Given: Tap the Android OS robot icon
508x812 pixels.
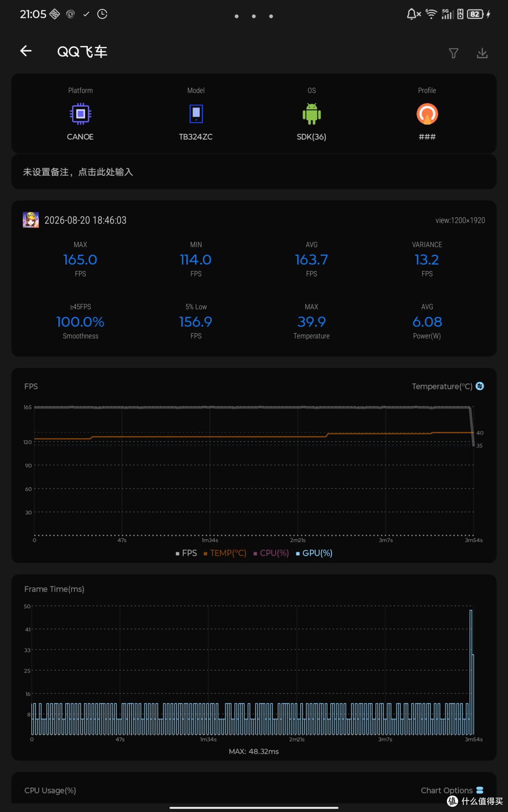Looking at the screenshot, I should tap(311, 114).
